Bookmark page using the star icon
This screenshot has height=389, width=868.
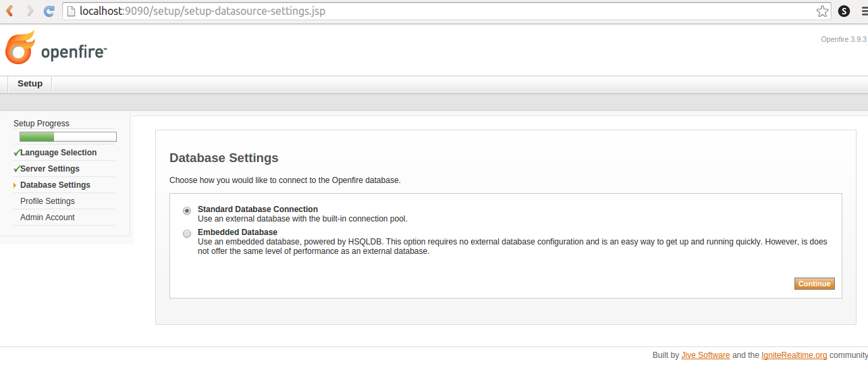(x=822, y=11)
